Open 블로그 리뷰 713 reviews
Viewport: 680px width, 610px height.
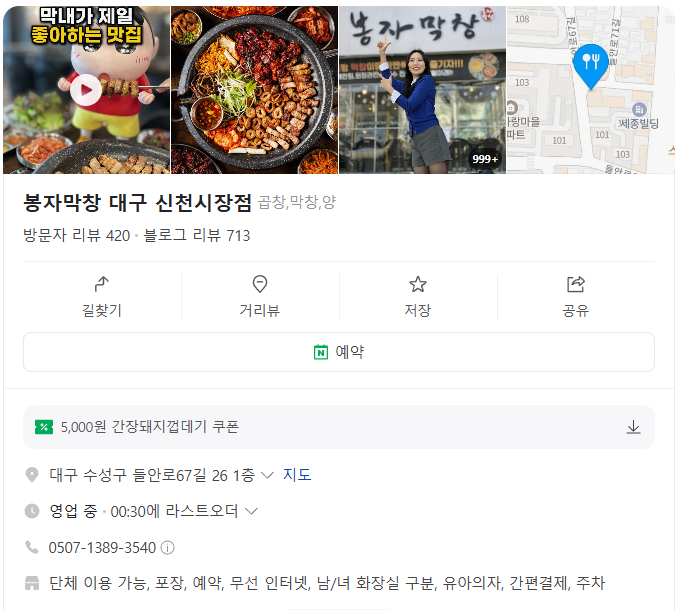point(196,235)
